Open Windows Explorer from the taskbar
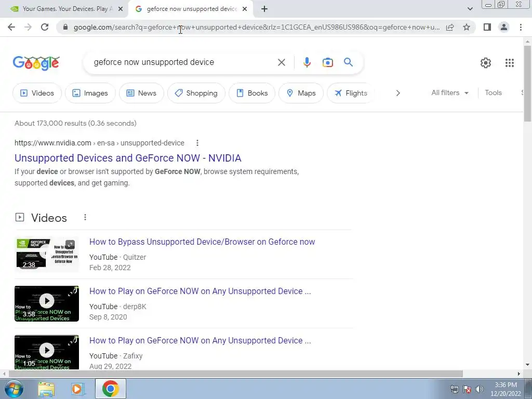532x399 pixels. [46, 389]
